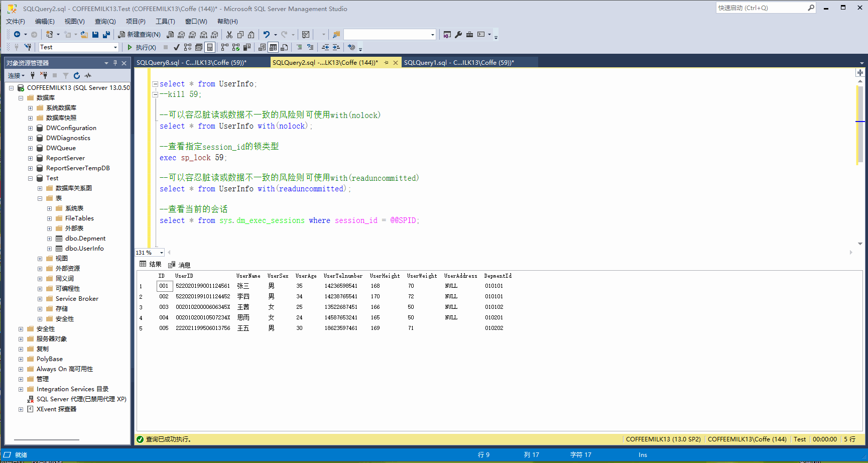Toggle the results pane display icon
The height and width of the screenshot is (463, 868).
click(209, 47)
